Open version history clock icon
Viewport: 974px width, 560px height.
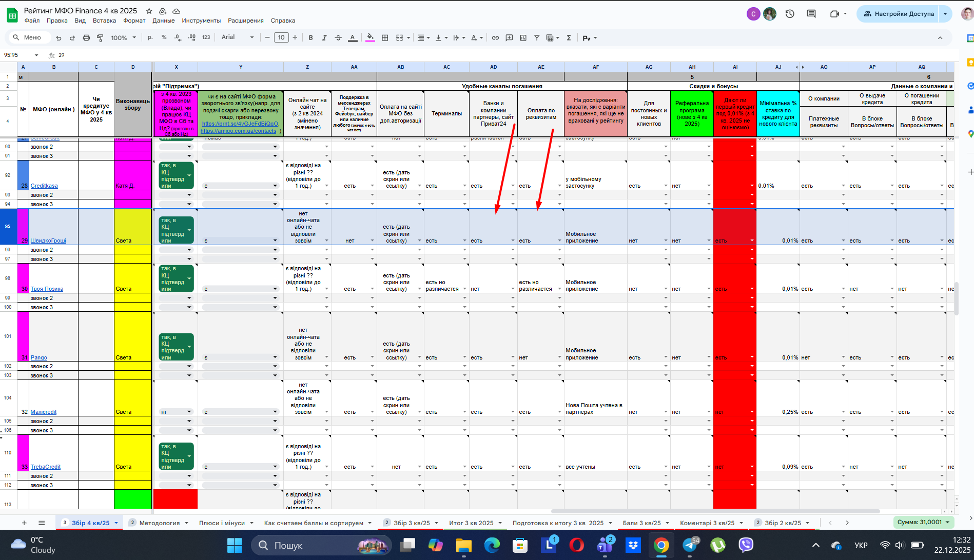[x=790, y=14]
